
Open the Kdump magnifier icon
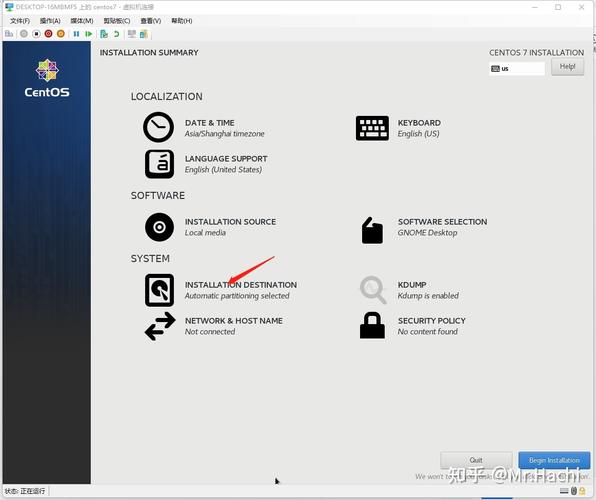(x=372, y=290)
